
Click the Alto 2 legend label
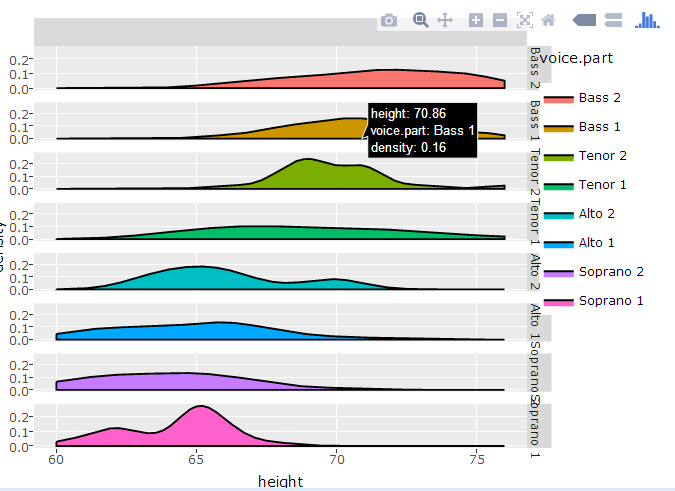pyautogui.click(x=597, y=214)
